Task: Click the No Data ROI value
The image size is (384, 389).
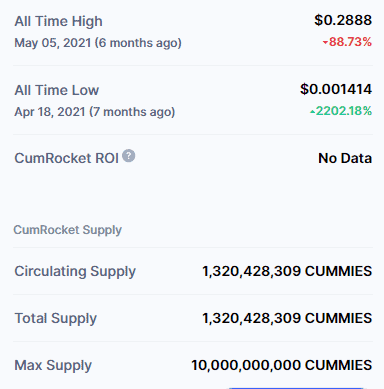Action: [345, 158]
